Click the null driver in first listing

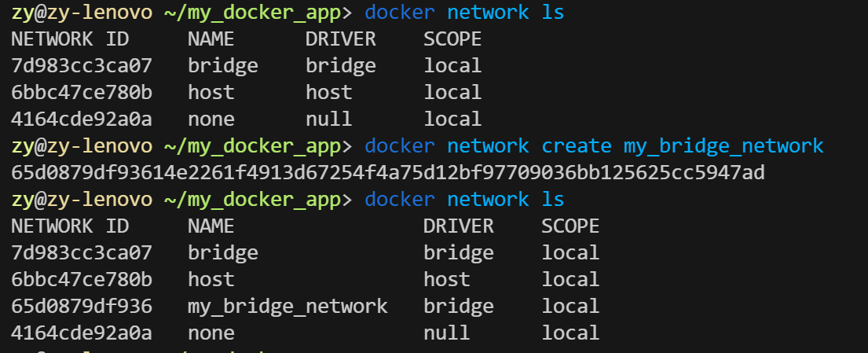coord(329,120)
